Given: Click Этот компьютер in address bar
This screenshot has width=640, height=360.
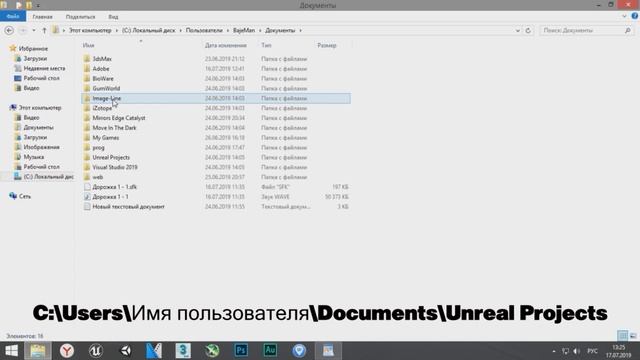Looking at the screenshot, I should pos(90,31).
